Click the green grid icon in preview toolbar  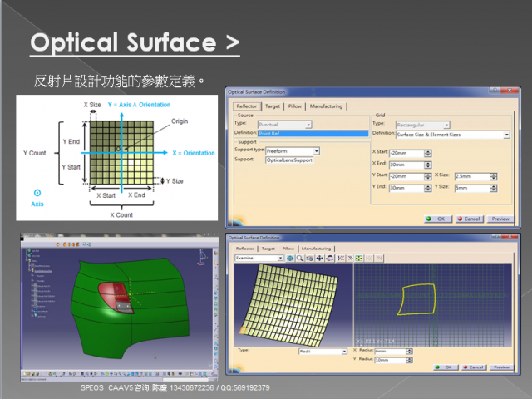click(358, 259)
